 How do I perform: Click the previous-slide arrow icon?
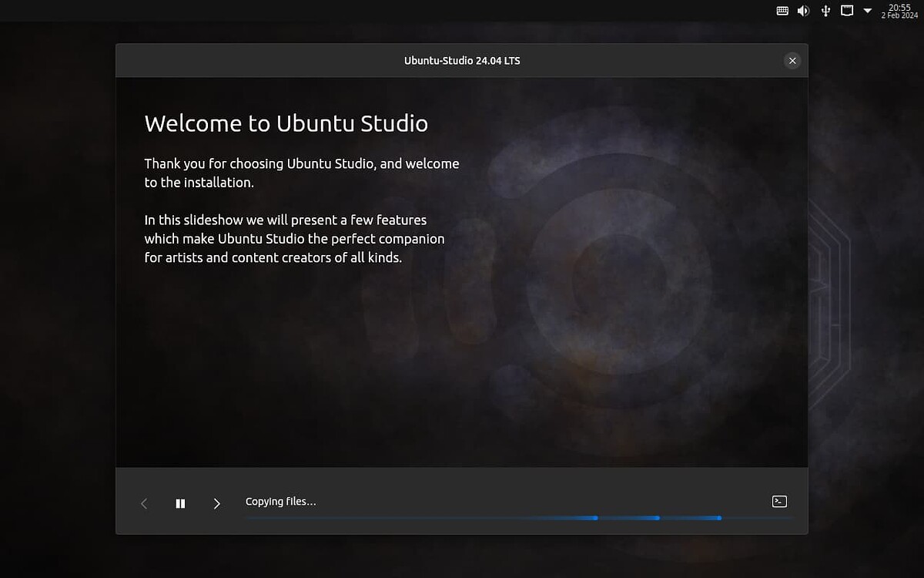(144, 502)
